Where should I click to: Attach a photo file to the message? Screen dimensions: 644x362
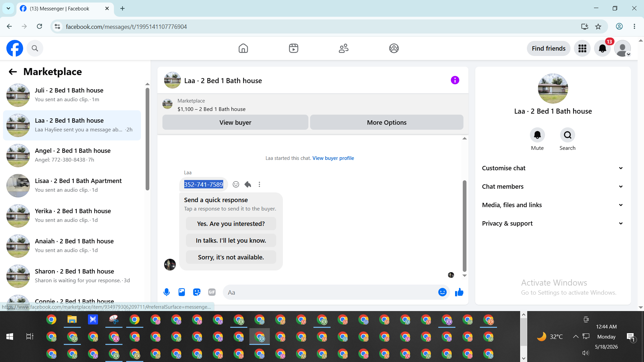pos(182,292)
